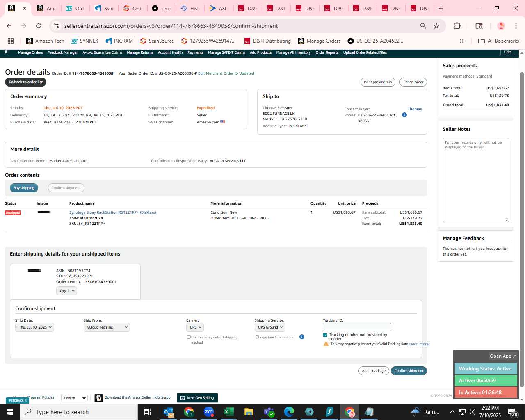Click the Windows search box

[78, 412]
